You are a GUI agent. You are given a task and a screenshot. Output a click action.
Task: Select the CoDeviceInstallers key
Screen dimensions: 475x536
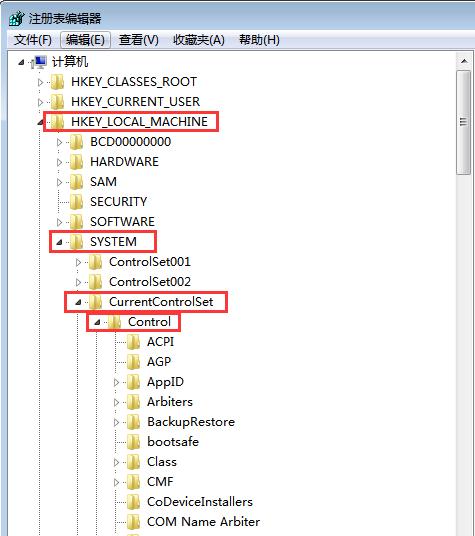click(200, 502)
